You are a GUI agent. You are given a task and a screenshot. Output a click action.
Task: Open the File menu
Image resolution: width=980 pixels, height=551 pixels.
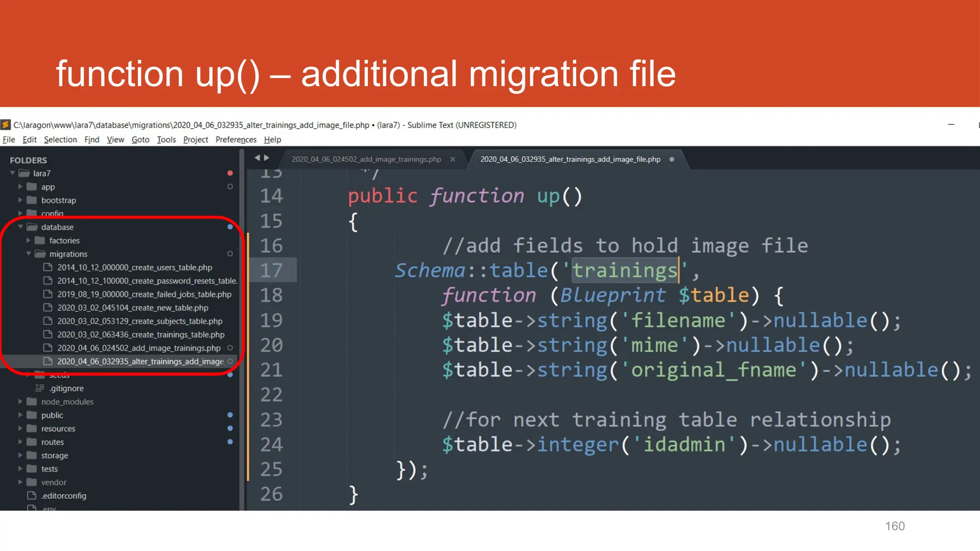tap(9, 139)
